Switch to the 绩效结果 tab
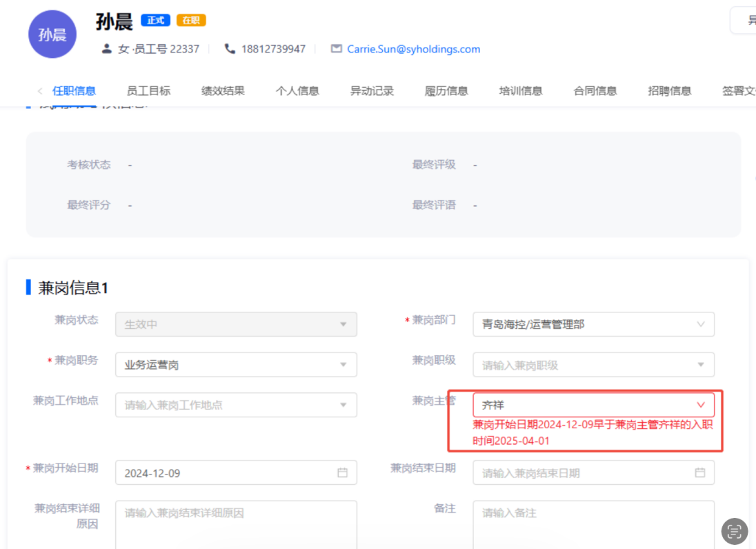The height and width of the screenshot is (549, 756). (223, 90)
